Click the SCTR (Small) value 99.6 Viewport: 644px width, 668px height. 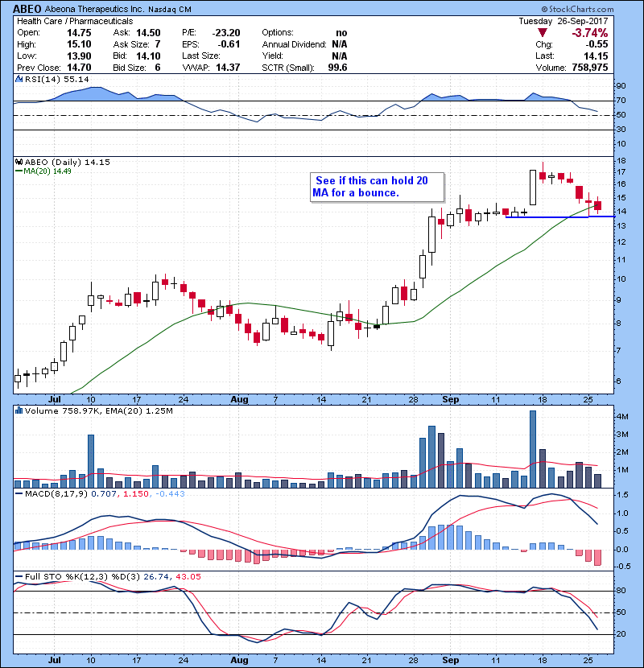tap(337, 68)
